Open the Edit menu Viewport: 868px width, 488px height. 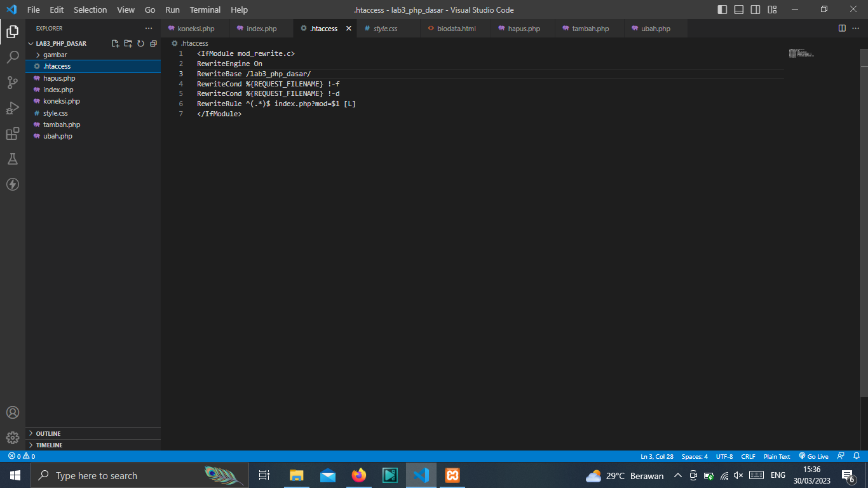[x=57, y=10]
